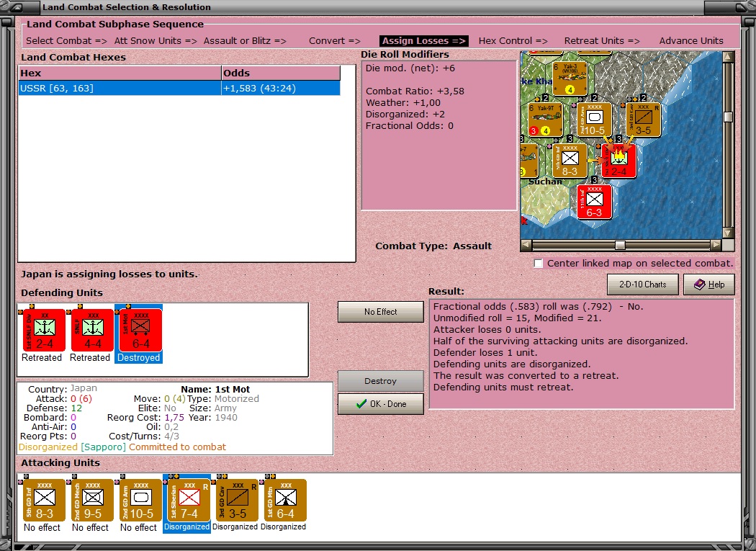Select the 1st GD Mtn 6-4 counter
This screenshot has height=551, width=756.
click(282, 500)
